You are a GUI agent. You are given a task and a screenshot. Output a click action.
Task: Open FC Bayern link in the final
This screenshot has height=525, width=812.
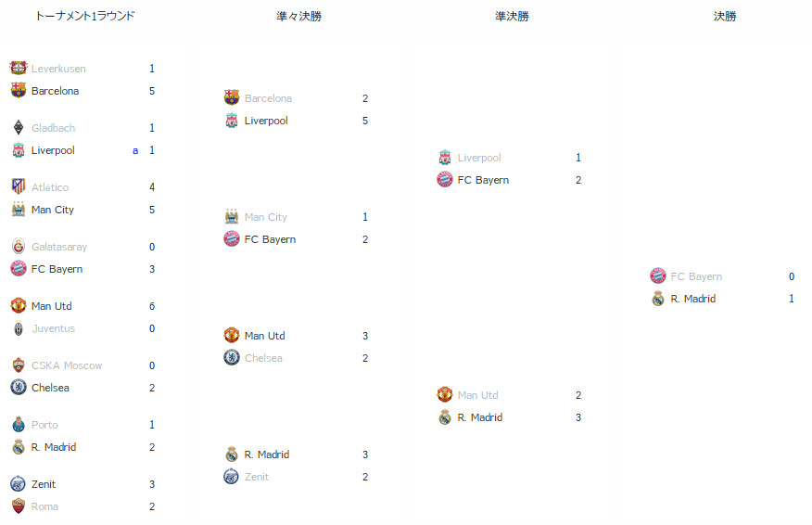click(696, 276)
